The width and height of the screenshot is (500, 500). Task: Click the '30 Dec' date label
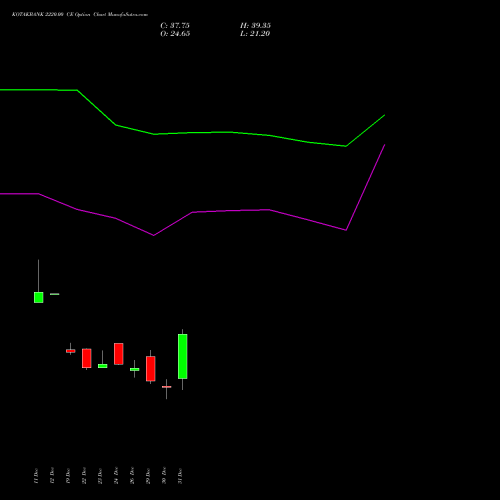(x=164, y=476)
